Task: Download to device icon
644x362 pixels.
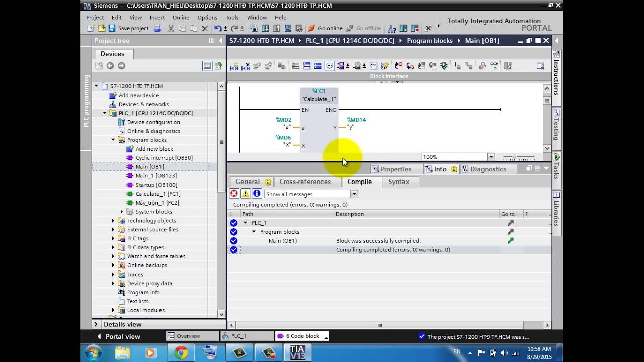Action: click(x=265, y=28)
